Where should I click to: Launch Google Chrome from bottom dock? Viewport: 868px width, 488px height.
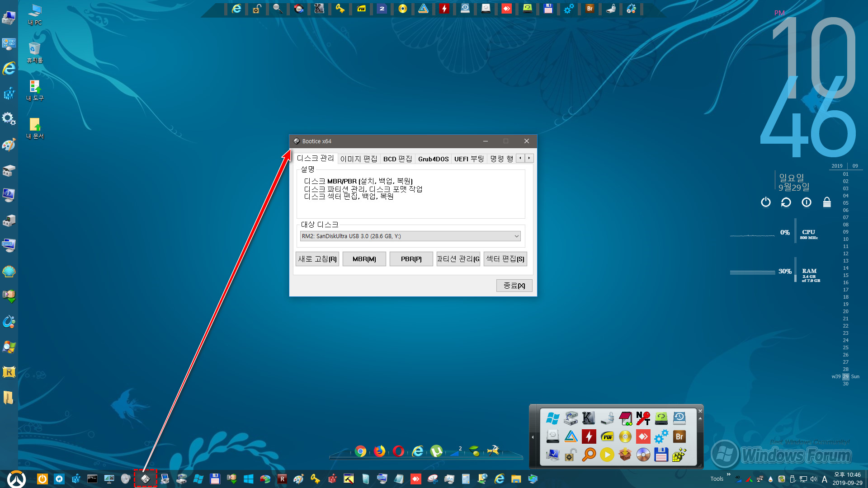coord(360,451)
